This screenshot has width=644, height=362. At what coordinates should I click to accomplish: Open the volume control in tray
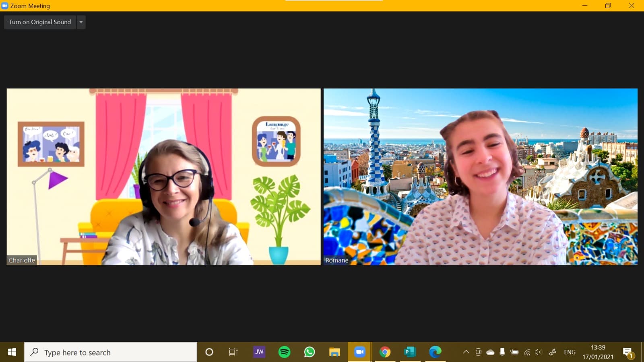(x=539, y=352)
